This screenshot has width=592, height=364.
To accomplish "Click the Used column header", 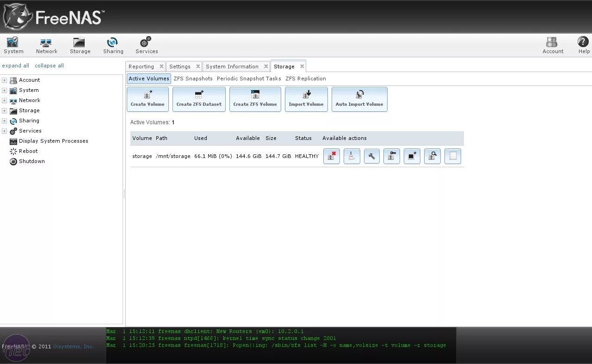I will click(x=201, y=138).
